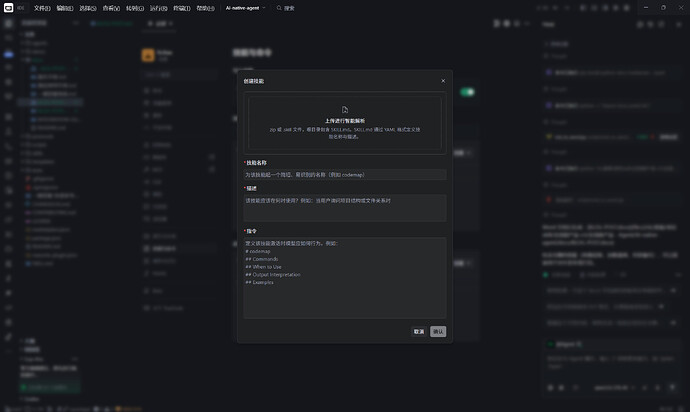Open the 文件(F) menu

[42, 8]
